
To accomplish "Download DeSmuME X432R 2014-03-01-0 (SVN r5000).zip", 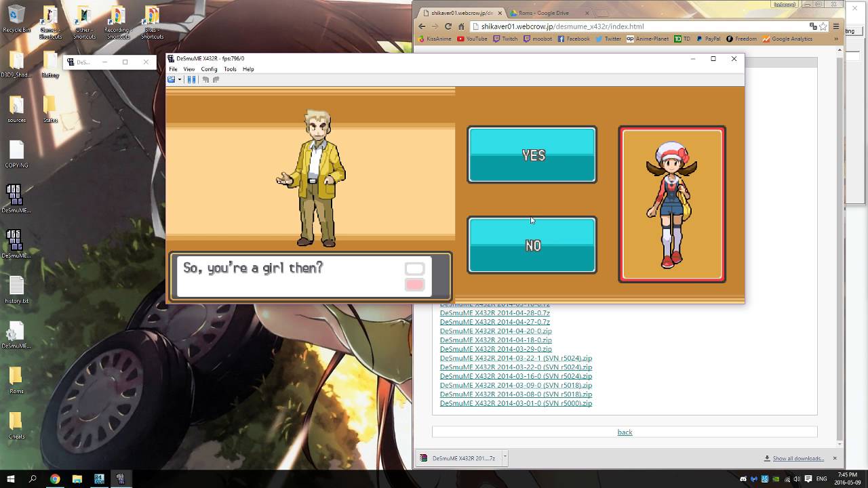I will 516,403.
